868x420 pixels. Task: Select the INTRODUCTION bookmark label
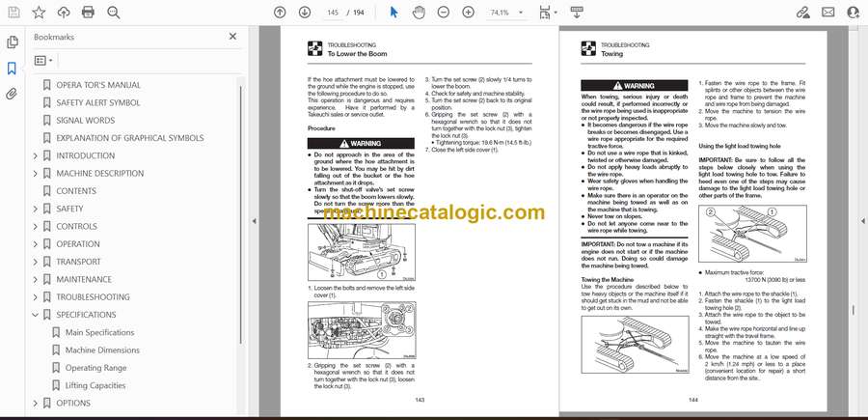point(85,155)
